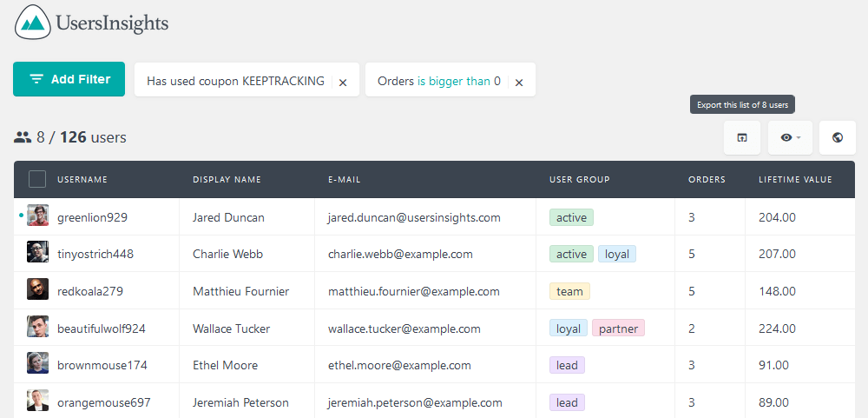
Task: Open the 'is bigger than' operator dropdown
Action: coord(454,81)
